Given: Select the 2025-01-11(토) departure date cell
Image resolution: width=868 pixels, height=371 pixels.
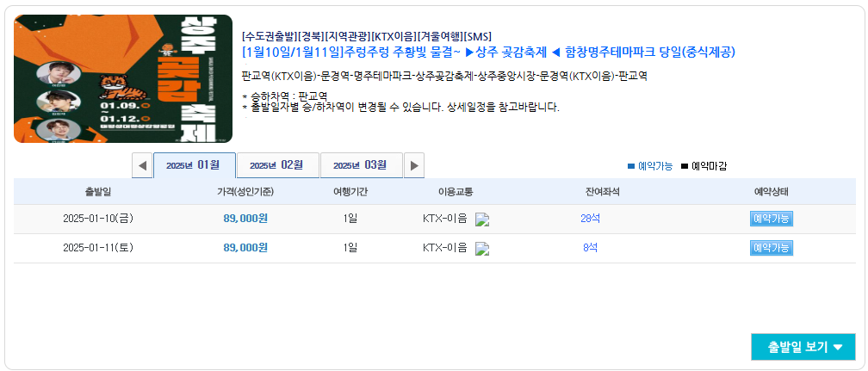Looking at the screenshot, I should (x=98, y=248).
